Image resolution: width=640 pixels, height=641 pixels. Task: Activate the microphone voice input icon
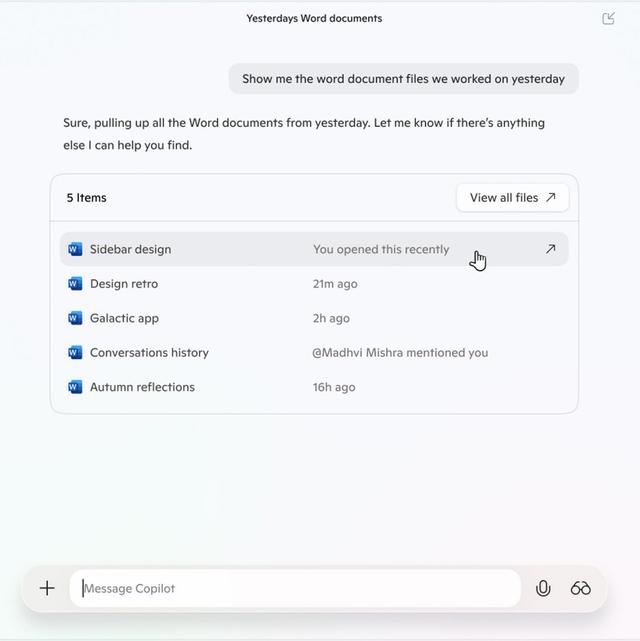tap(543, 588)
